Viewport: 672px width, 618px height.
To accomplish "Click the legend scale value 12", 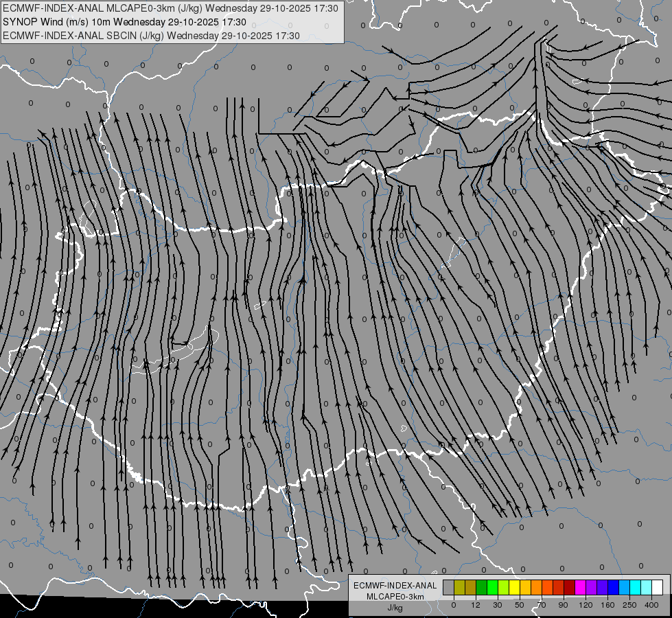I will pos(476,605).
